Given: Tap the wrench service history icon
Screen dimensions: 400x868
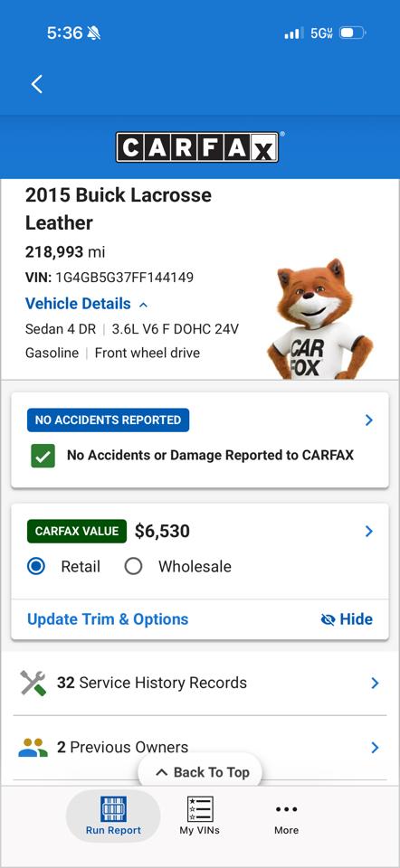Looking at the screenshot, I should (33, 683).
